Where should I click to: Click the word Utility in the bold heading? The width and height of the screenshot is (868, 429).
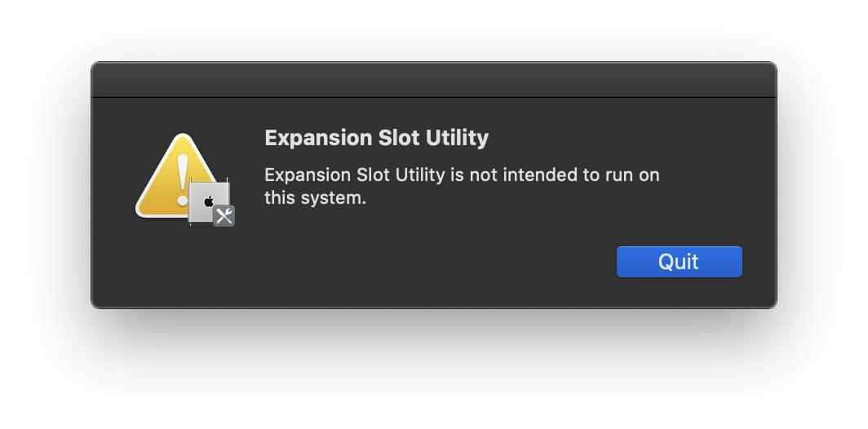457,138
